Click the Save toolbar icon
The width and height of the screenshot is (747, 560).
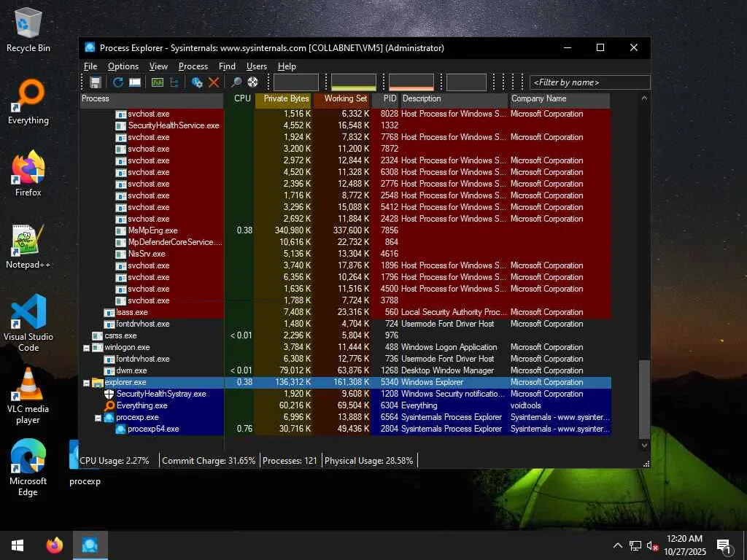tap(96, 82)
